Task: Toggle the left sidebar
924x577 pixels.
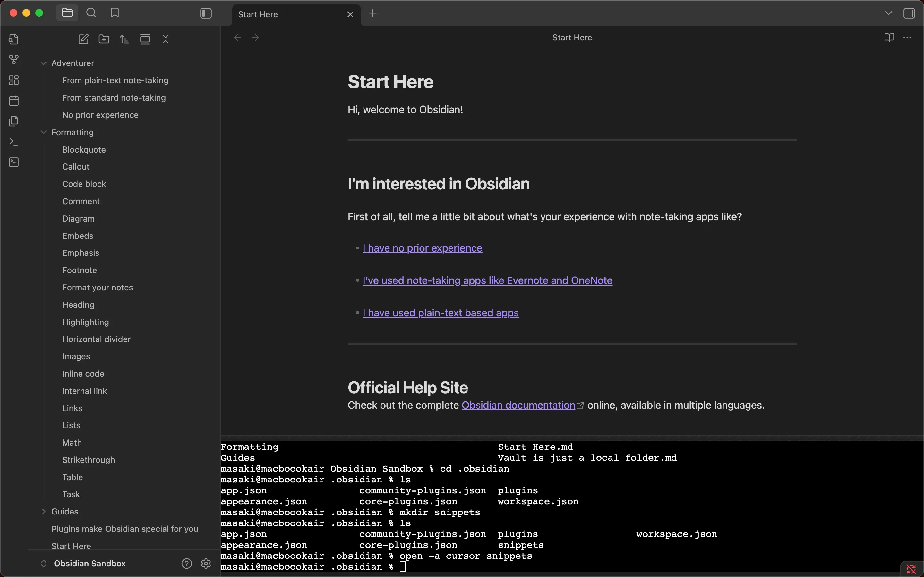Action: point(206,14)
